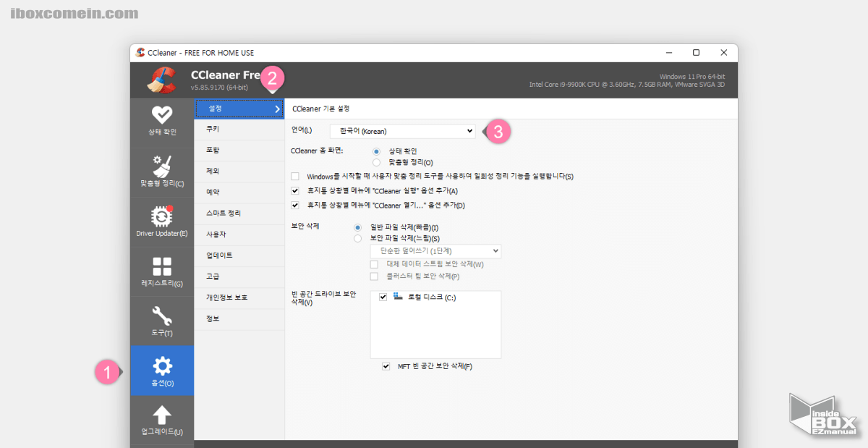Screen dimensions: 868x448
Task: Switch to the 쿠키 (Cookies) tab
Action: click(x=239, y=129)
